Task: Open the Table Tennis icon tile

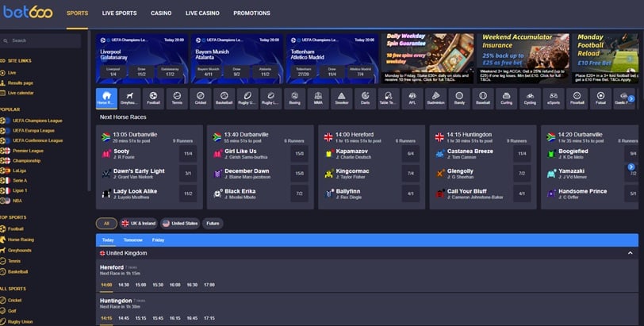Action: click(x=389, y=98)
